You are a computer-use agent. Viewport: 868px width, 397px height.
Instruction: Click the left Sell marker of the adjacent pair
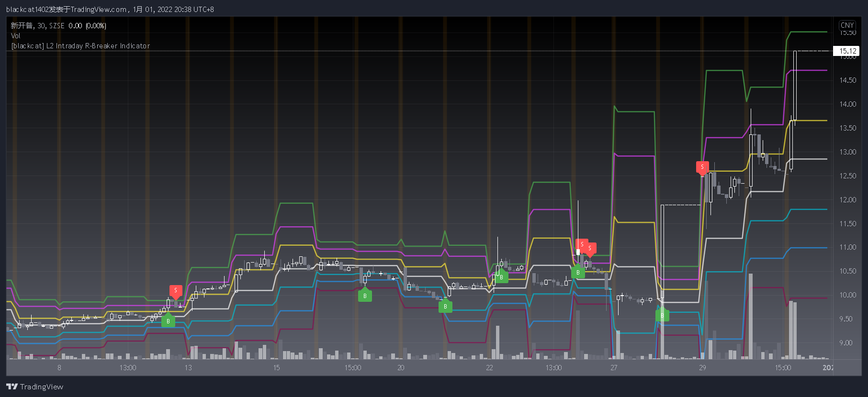tap(582, 245)
